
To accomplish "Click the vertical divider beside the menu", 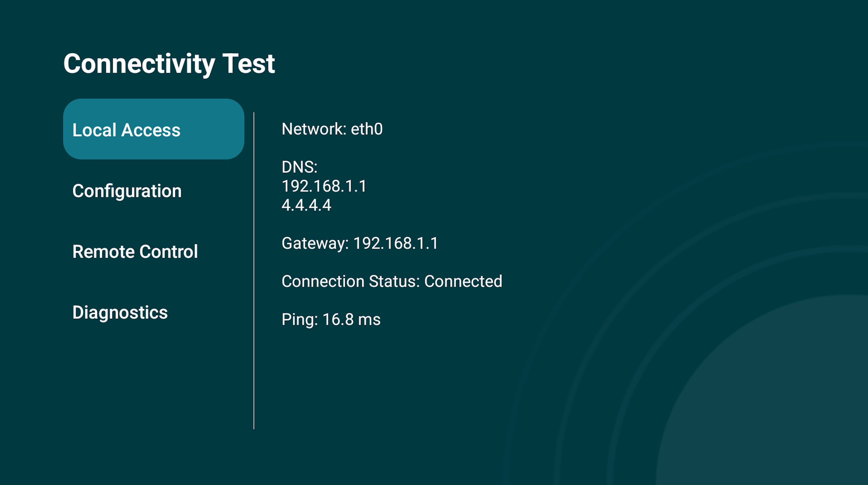I will pos(254,270).
